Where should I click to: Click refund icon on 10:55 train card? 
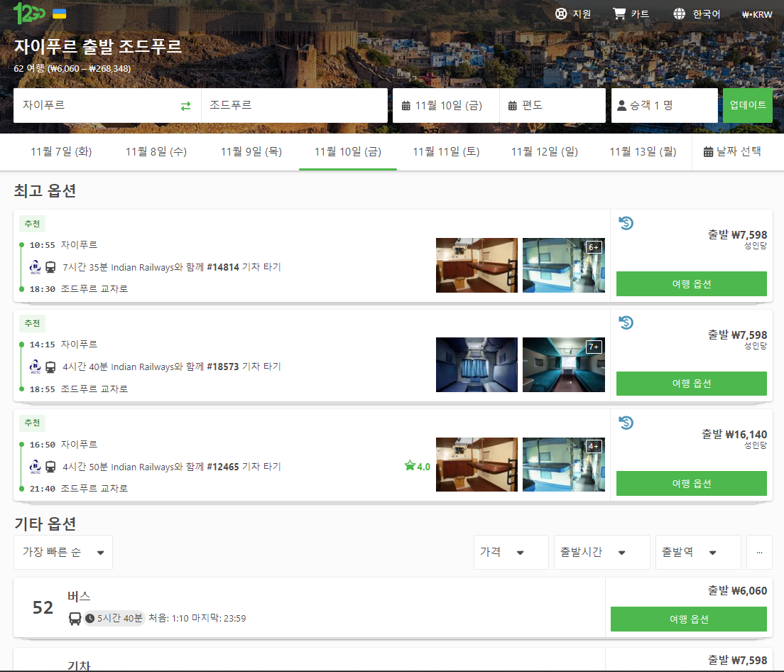point(626,223)
